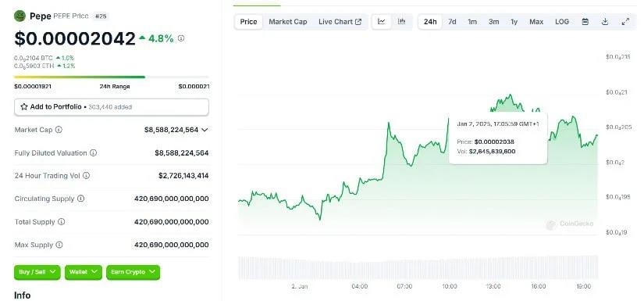This screenshot has height=301, width=644.
Task: Select the 24h time range
Action: click(x=430, y=22)
